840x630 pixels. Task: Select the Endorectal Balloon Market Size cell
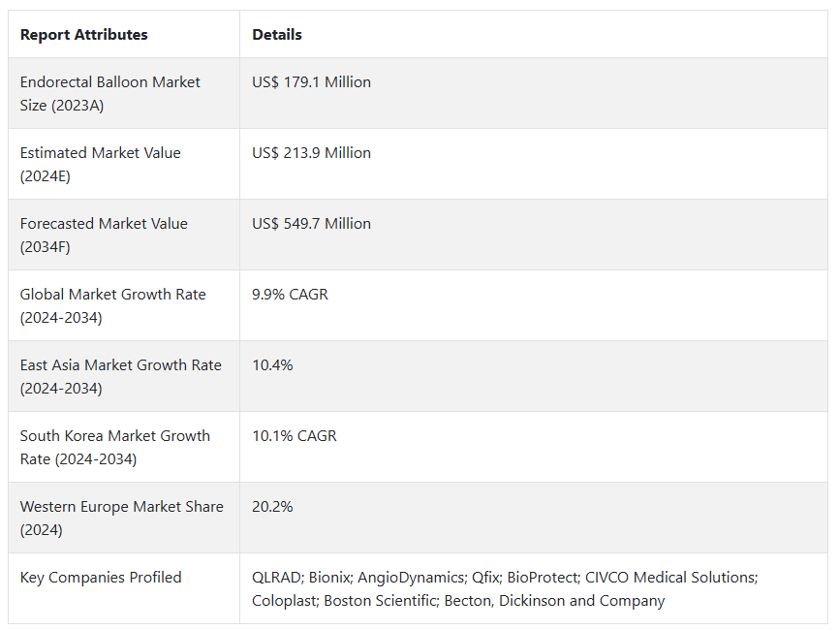coord(109,94)
